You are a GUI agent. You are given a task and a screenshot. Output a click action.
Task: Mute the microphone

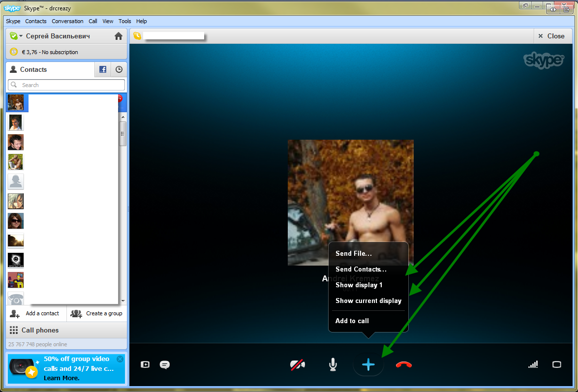point(333,365)
